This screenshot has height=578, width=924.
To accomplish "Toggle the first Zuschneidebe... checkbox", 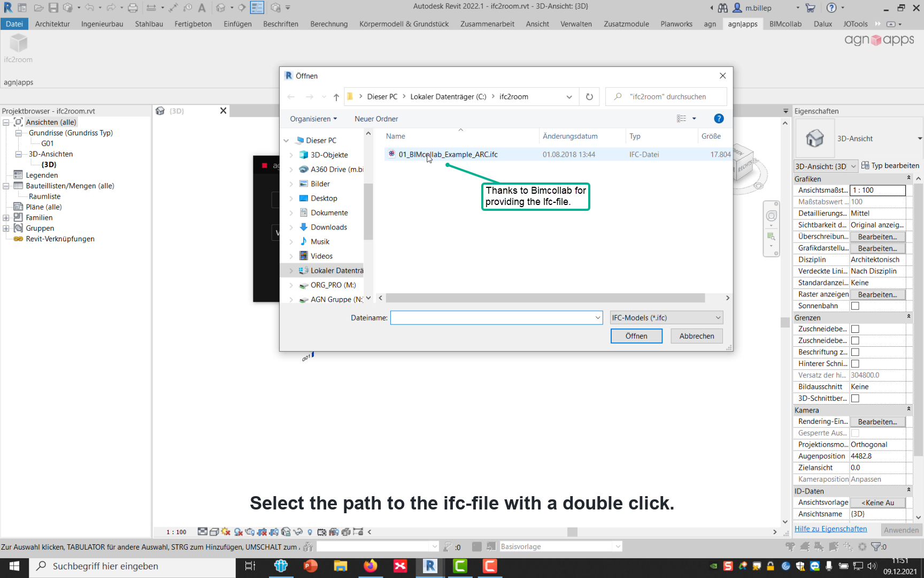I will (x=855, y=329).
